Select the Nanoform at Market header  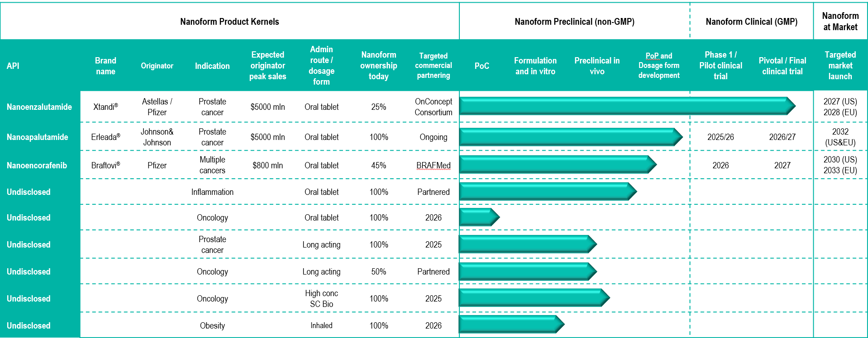[840, 22]
